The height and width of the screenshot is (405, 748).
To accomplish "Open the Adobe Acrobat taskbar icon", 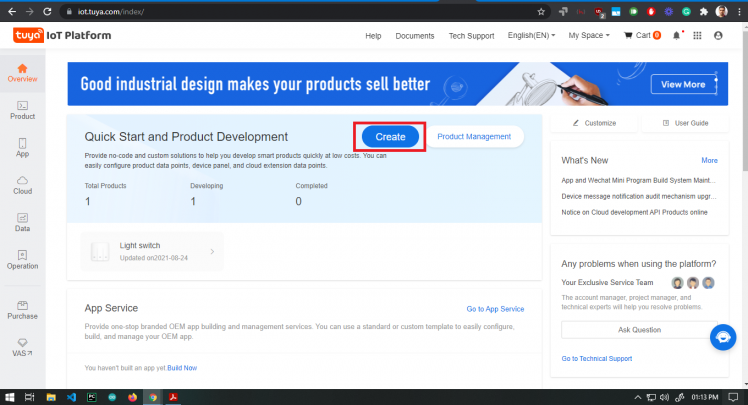I will (173, 397).
